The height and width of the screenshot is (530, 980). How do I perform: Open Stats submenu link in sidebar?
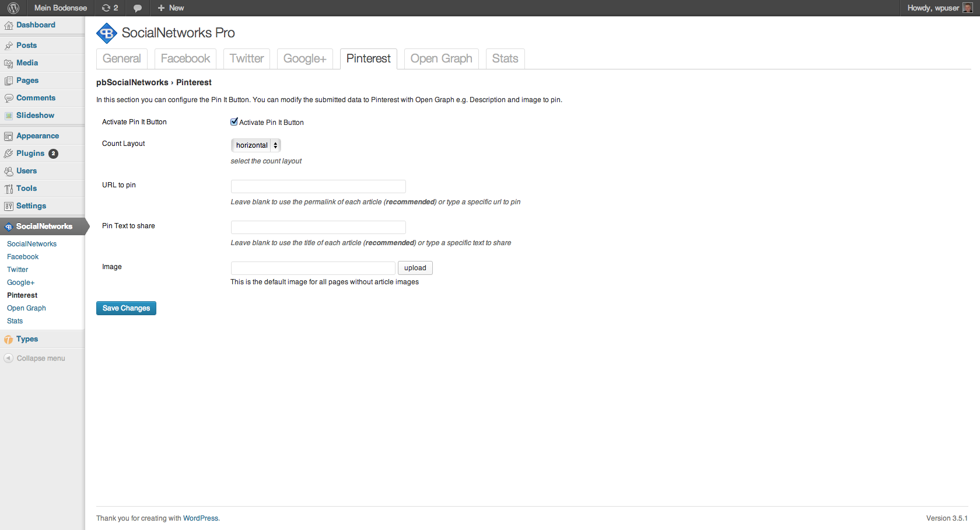(x=15, y=321)
